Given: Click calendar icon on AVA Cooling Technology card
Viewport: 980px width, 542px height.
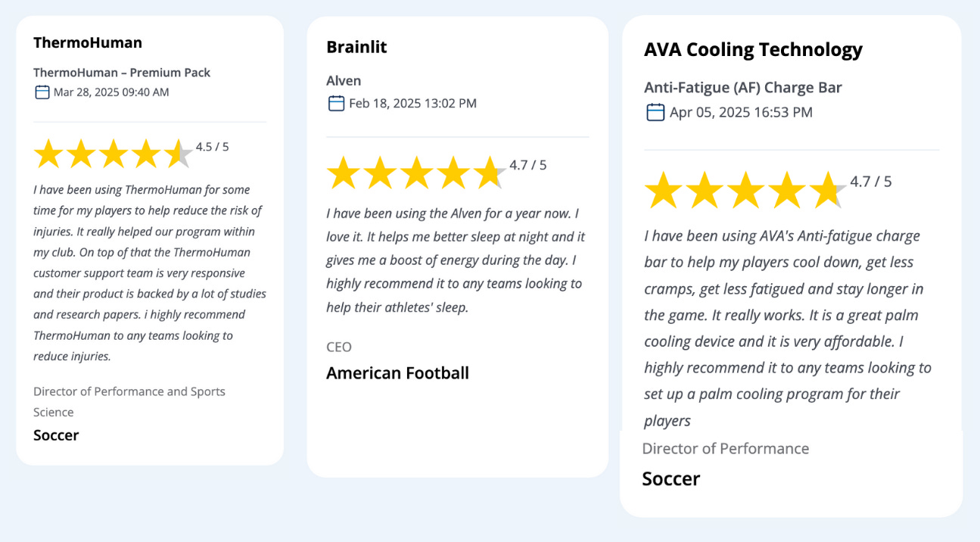Looking at the screenshot, I should 655,112.
